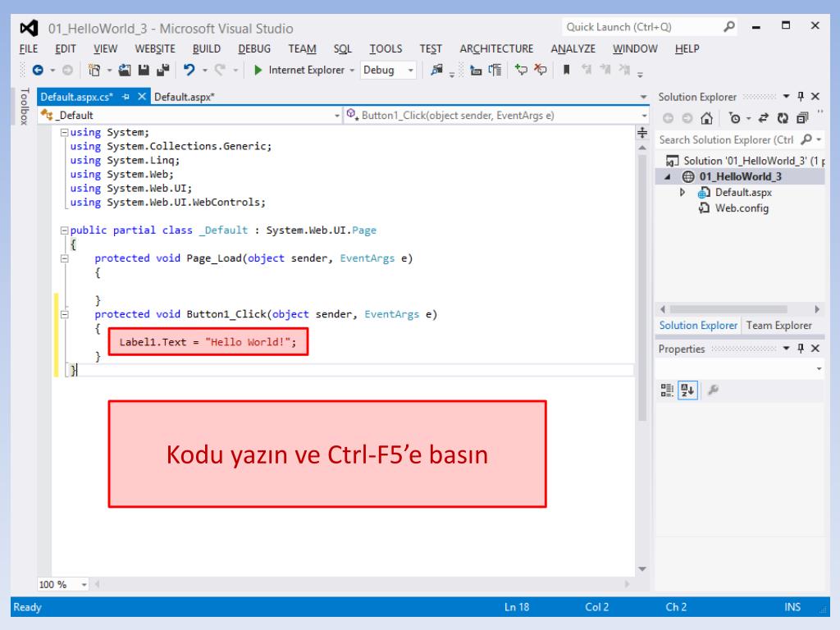Open the Properties object selector dropdown
The height and width of the screenshot is (630, 840).
[x=819, y=368]
